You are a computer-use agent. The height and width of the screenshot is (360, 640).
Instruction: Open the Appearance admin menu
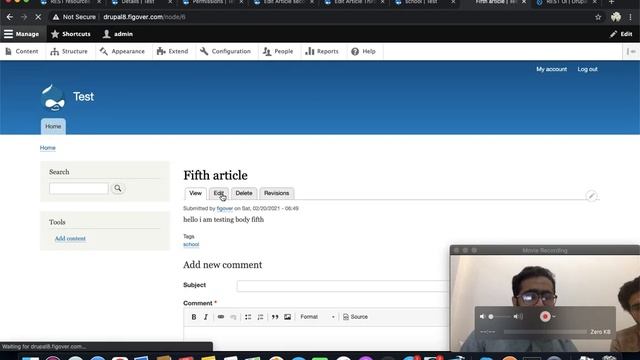click(122, 51)
